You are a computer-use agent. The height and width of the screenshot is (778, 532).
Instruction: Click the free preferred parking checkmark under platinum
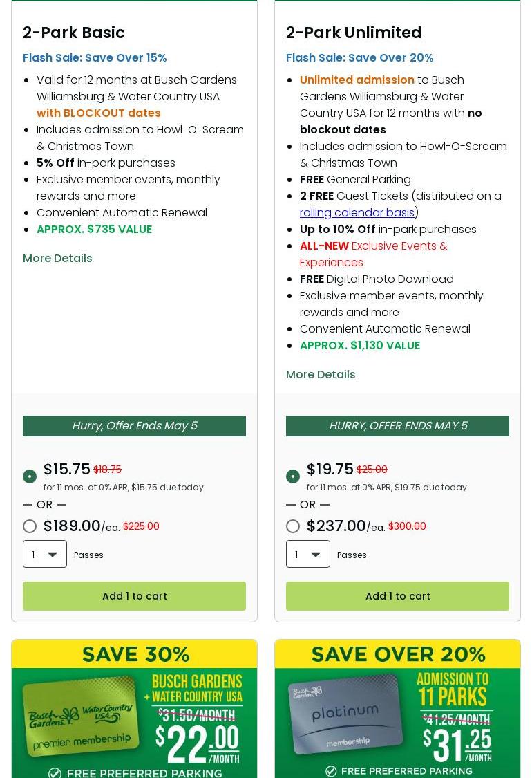click(x=331, y=771)
